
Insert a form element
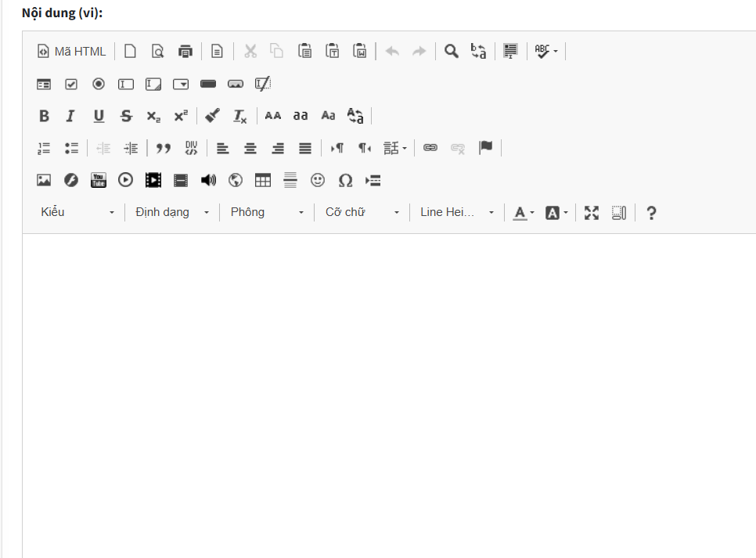(44, 84)
